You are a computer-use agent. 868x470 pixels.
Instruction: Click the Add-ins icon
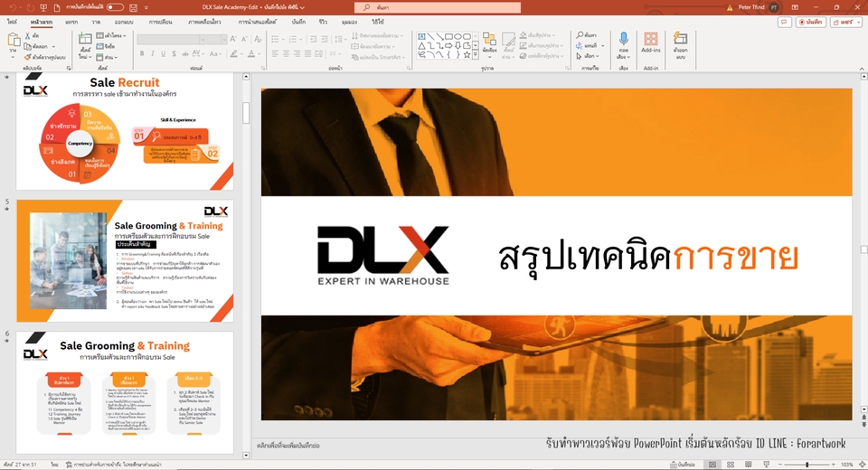point(650,39)
